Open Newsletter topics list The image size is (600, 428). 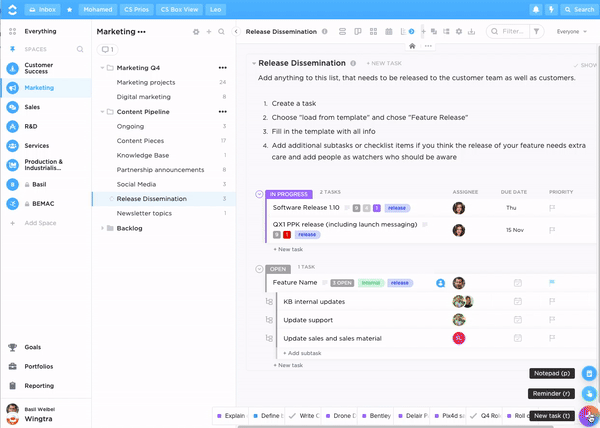[x=144, y=213]
